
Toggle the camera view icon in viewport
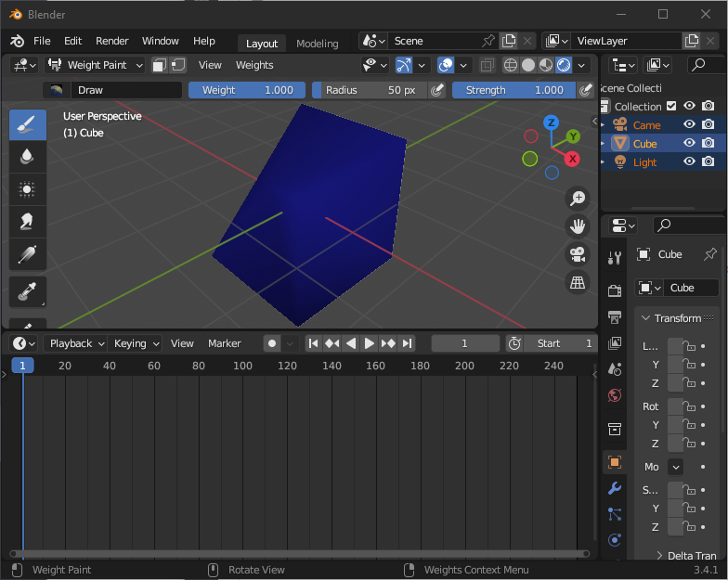(x=578, y=254)
